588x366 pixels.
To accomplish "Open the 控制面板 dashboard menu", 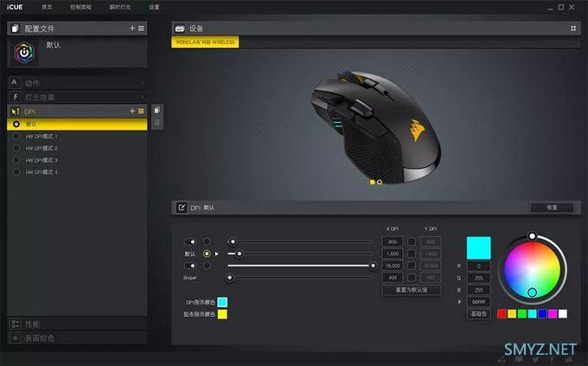I will tap(80, 7).
